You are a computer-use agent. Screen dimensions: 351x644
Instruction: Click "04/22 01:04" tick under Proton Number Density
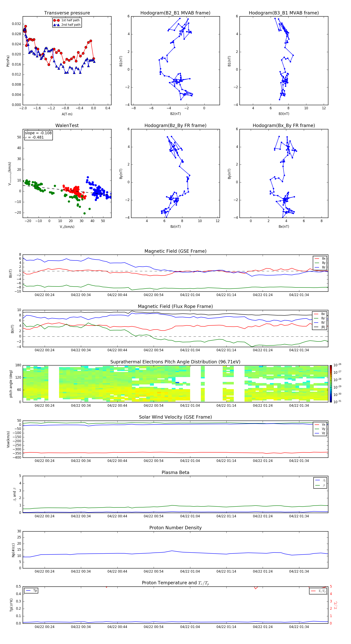(x=190, y=571)
